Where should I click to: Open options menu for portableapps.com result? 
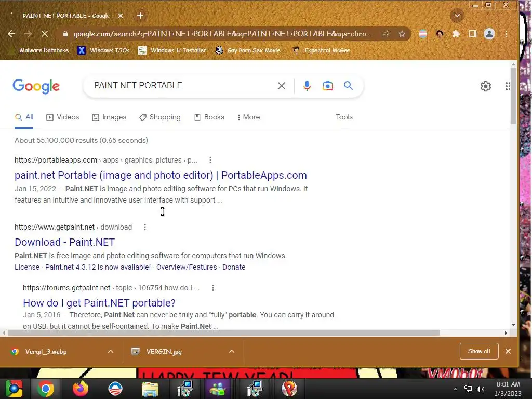click(210, 160)
